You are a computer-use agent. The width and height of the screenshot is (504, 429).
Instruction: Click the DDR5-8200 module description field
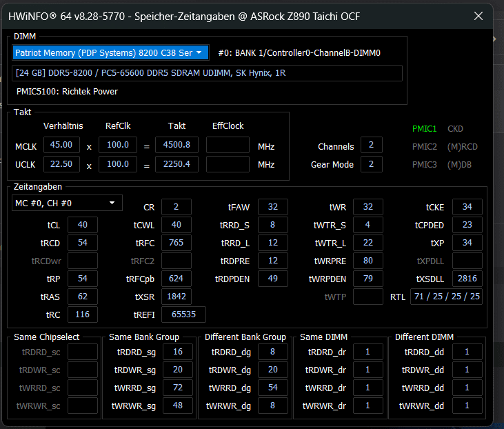(207, 73)
